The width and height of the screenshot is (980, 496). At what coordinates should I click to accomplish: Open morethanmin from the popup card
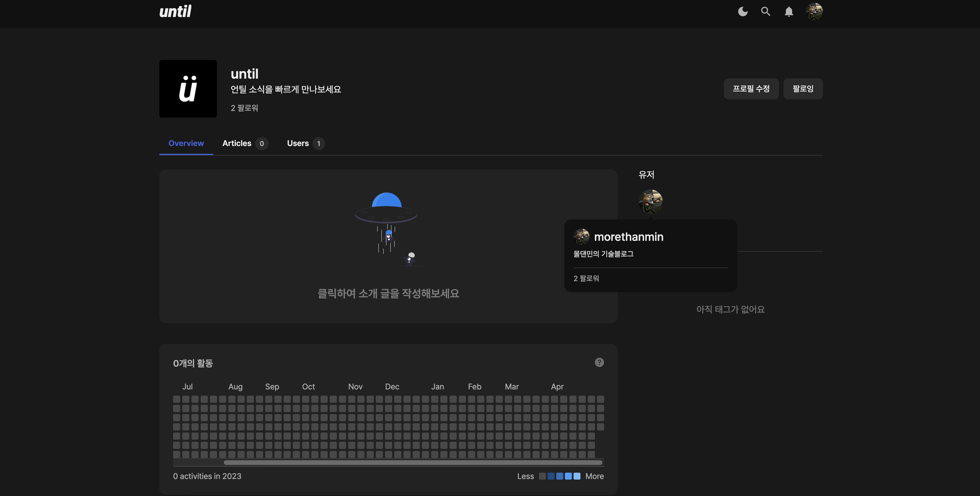coord(629,236)
